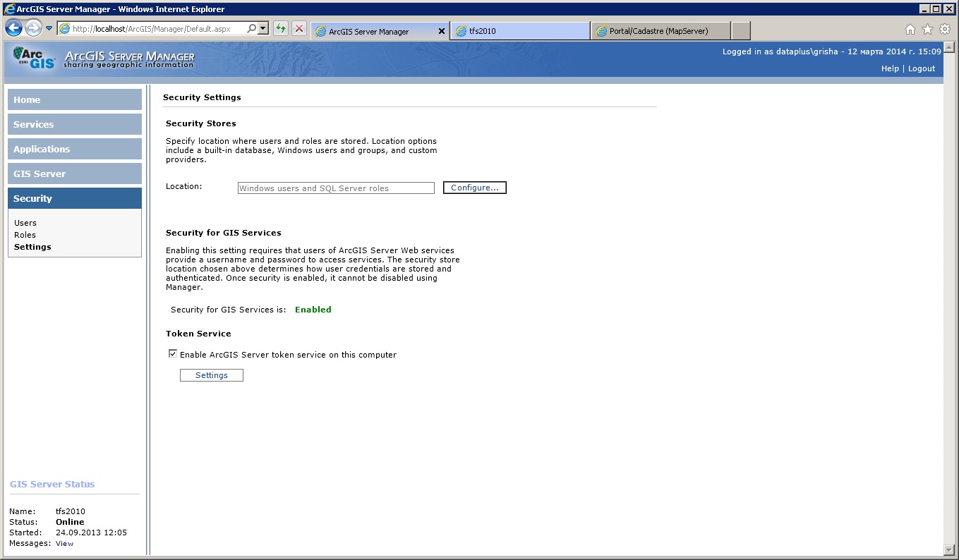Open the Applications menu section
This screenshot has height=560, width=959.
[75, 149]
